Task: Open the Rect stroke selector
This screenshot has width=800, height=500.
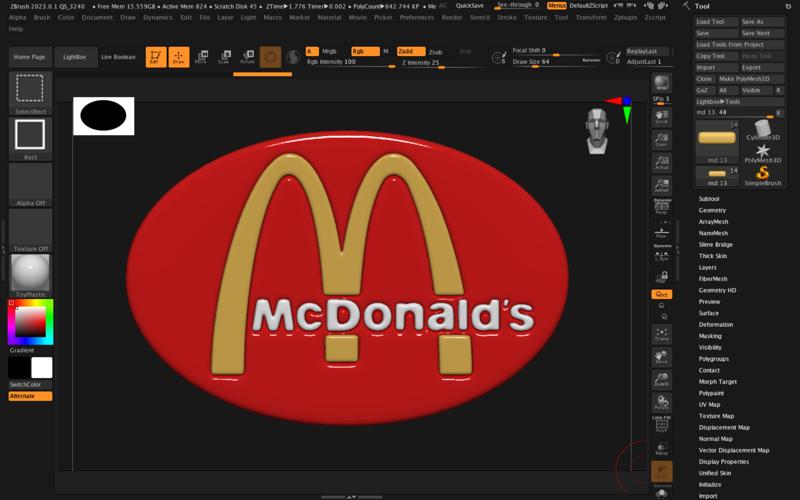Action: 30,139
